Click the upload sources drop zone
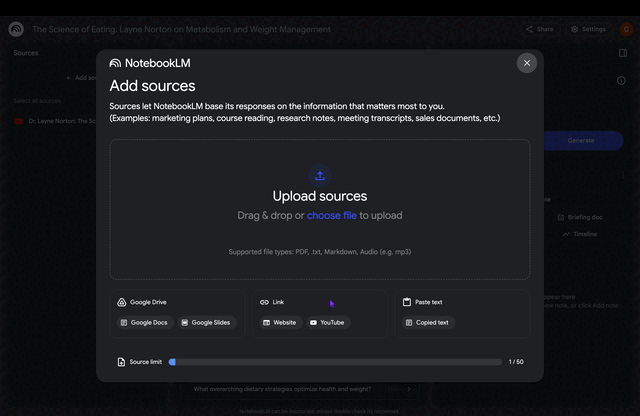 pos(320,209)
